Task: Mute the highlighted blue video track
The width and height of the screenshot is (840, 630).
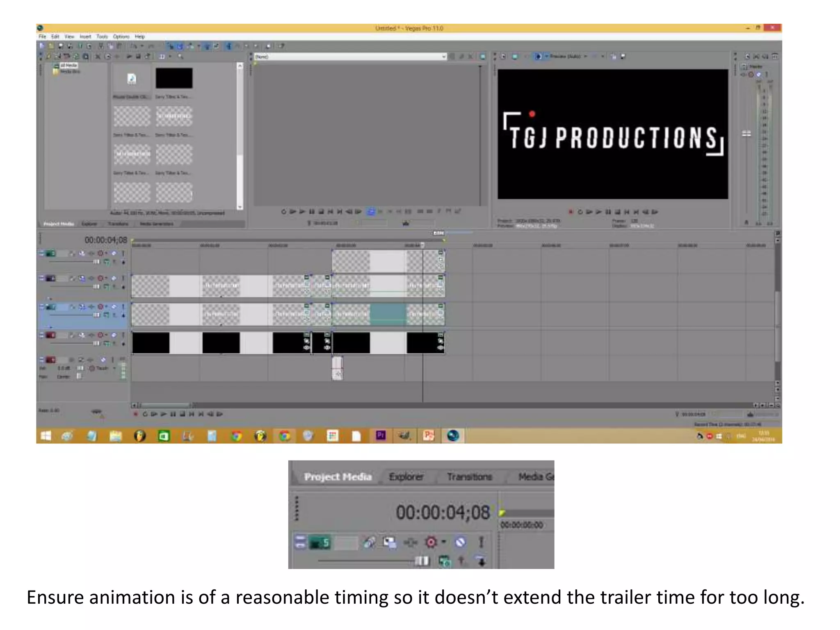Action: tap(114, 307)
